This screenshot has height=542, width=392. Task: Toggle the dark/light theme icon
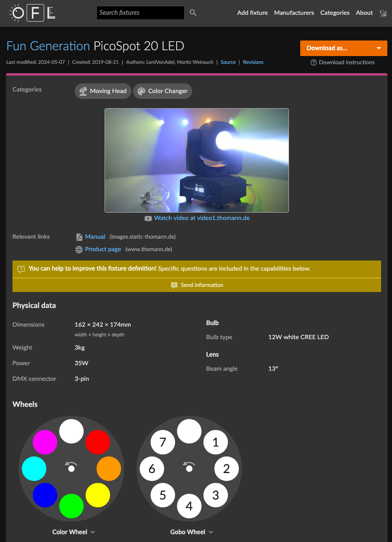[x=383, y=14]
